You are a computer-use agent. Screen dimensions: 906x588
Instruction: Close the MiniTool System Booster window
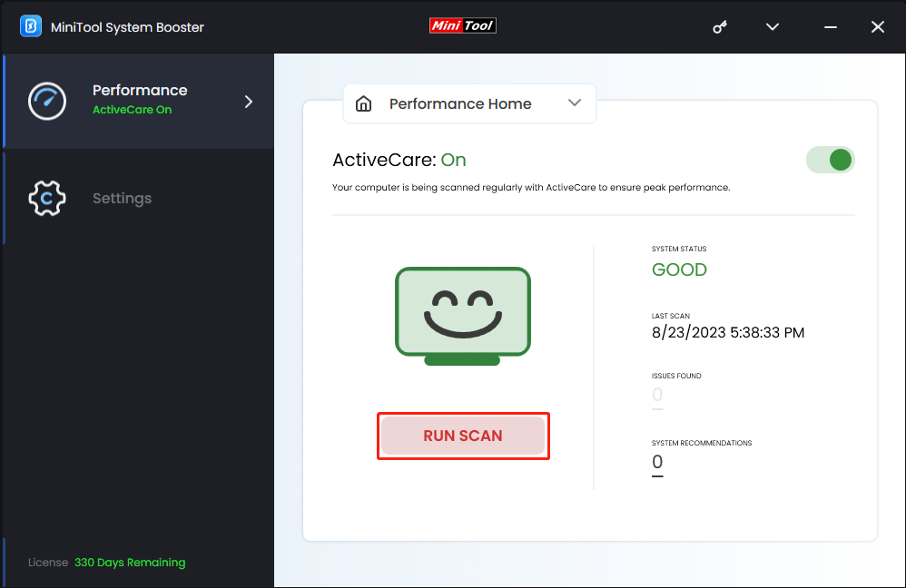tap(878, 26)
